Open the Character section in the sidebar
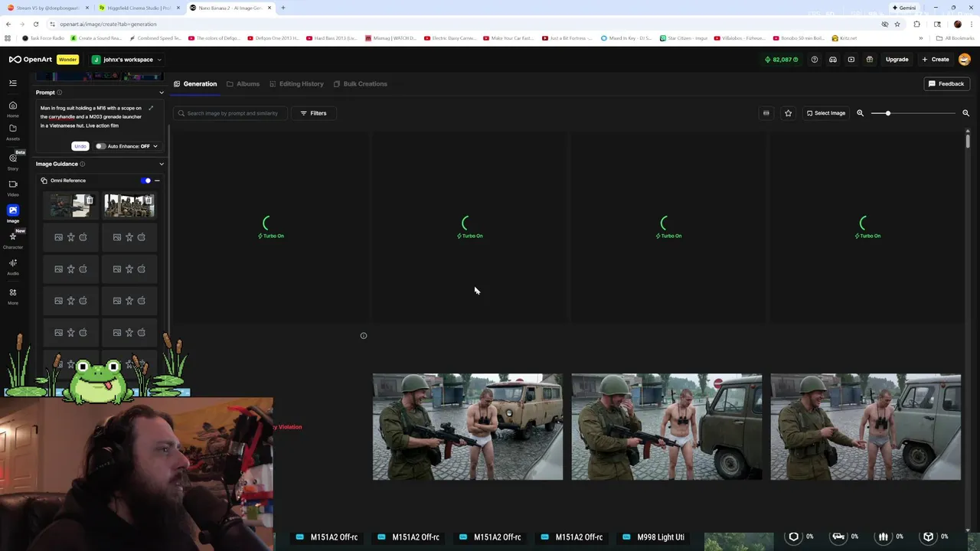 (x=13, y=240)
